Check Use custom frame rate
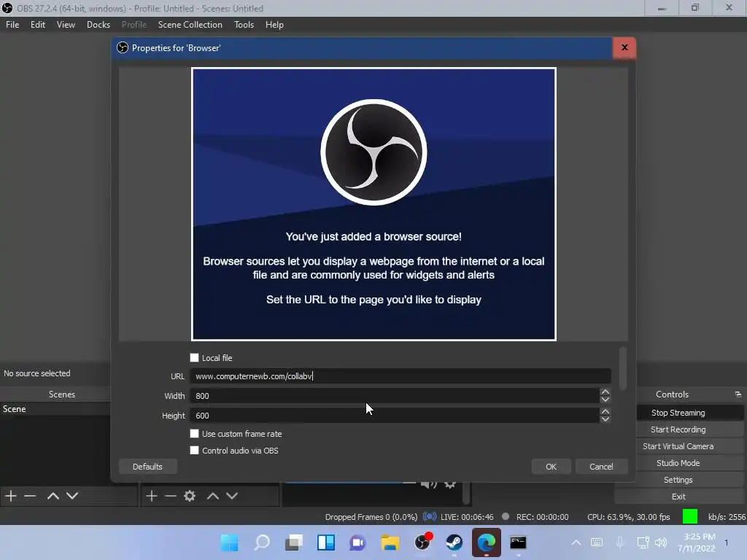747x560 pixels. (x=194, y=434)
